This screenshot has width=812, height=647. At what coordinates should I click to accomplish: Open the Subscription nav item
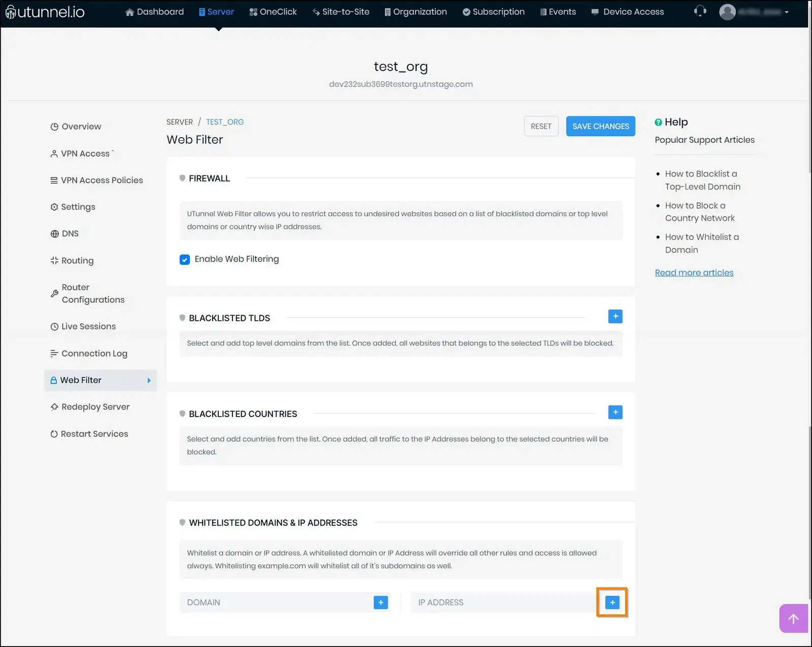pyautogui.click(x=493, y=12)
